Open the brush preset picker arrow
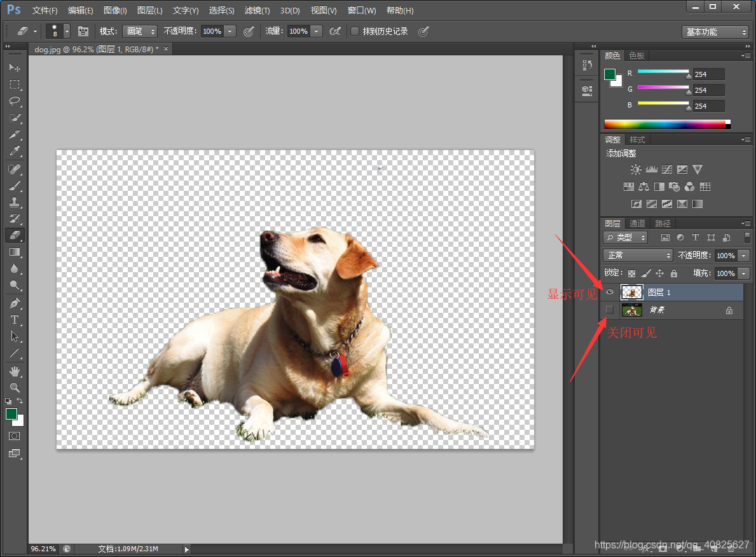This screenshot has width=756, height=557. [67, 31]
